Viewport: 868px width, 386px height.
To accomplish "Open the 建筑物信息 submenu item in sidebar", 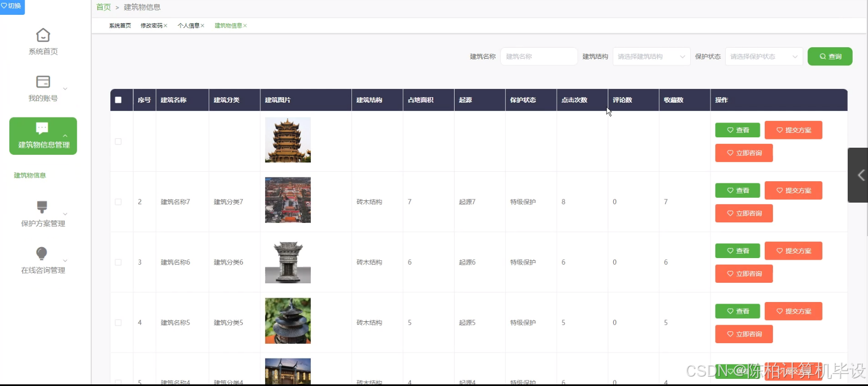I will click(x=30, y=175).
